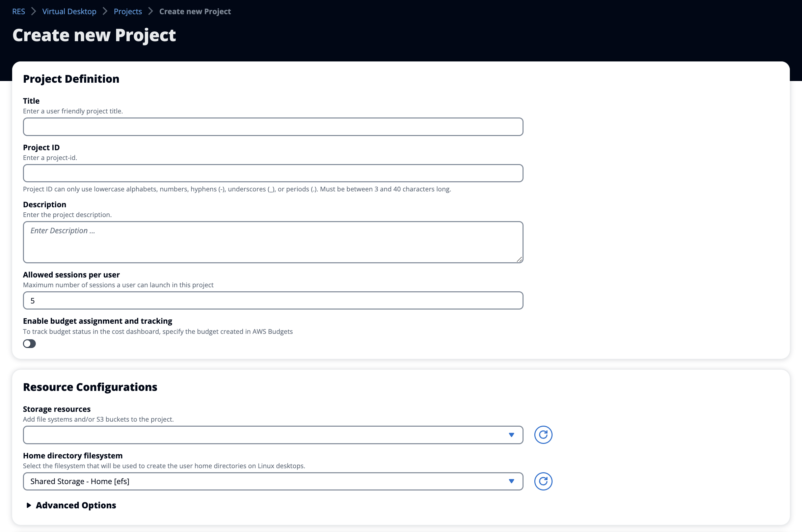This screenshot has height=532, width=802.
Task: Click the Projects breadcrumb
Action: [x=128, y=11]
